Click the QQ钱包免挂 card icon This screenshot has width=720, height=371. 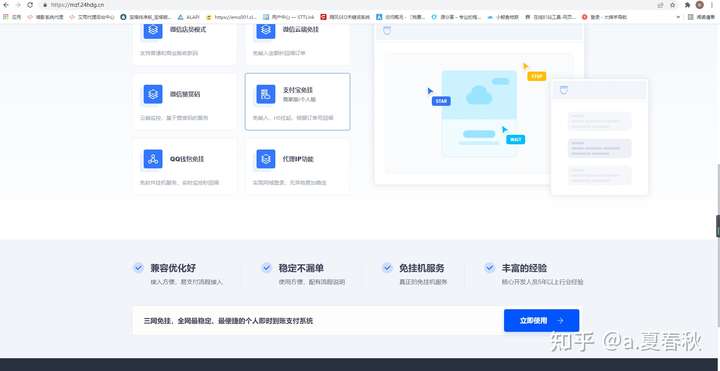pos(153,159)
